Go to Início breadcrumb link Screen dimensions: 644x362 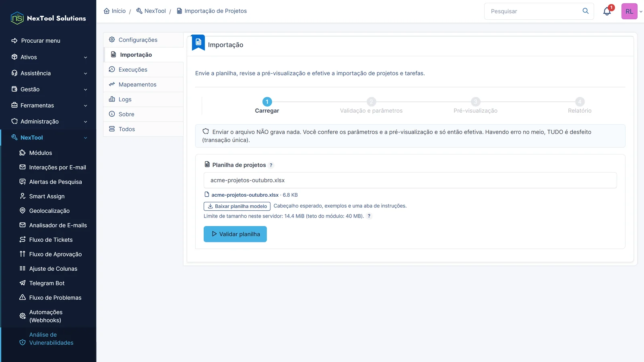[115, 11]
